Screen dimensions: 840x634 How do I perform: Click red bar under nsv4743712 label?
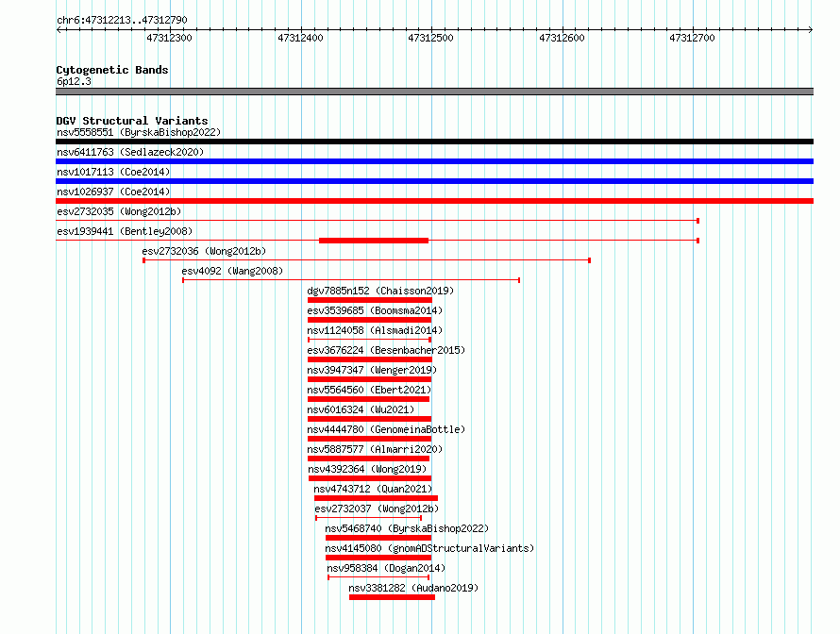[376, 498]
